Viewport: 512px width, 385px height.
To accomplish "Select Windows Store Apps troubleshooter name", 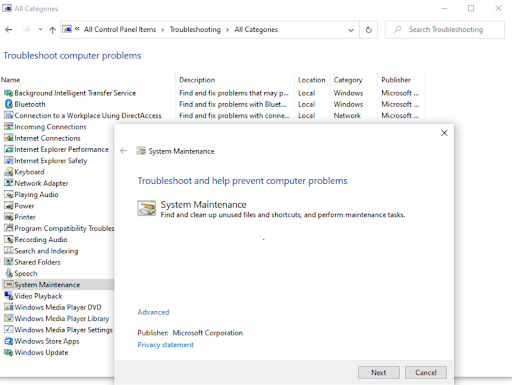I will pos(47,341).
